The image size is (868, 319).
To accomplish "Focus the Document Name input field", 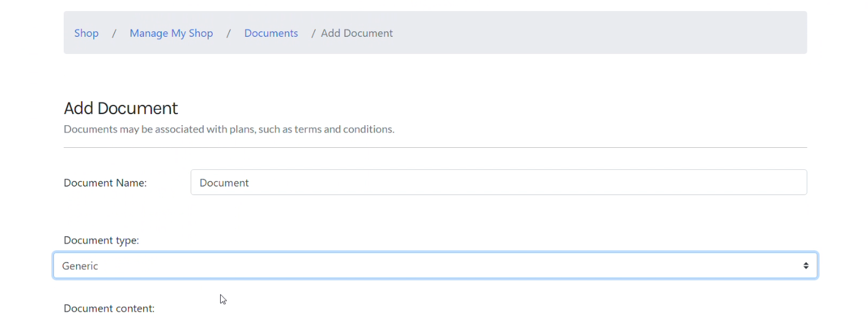I will click(498, 182).
